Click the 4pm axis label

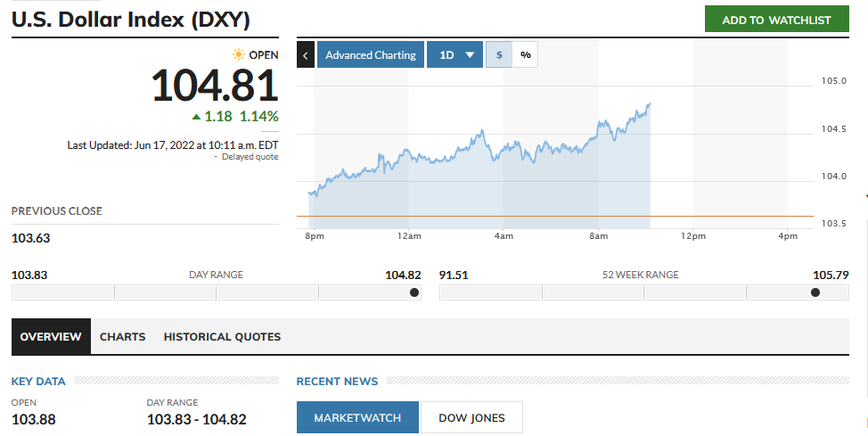(x=788, y=236)
